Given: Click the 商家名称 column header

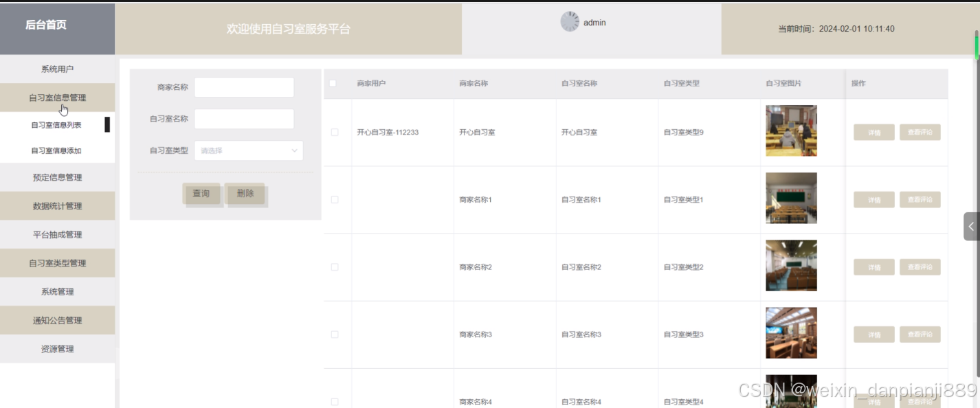Looking at the screenshot, I should [x=474, y=84].
